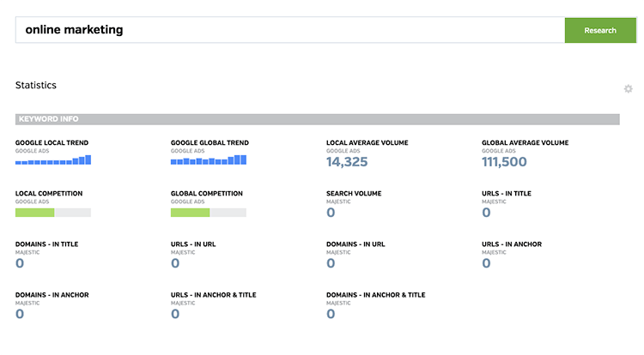The height and width of the screenshot is (355, 644).
Task: Click the Domains - In URL value
Action: (331, 263)
